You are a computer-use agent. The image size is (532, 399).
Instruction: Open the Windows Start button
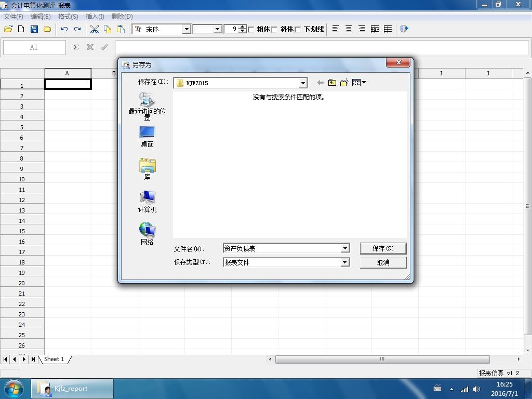14,389
